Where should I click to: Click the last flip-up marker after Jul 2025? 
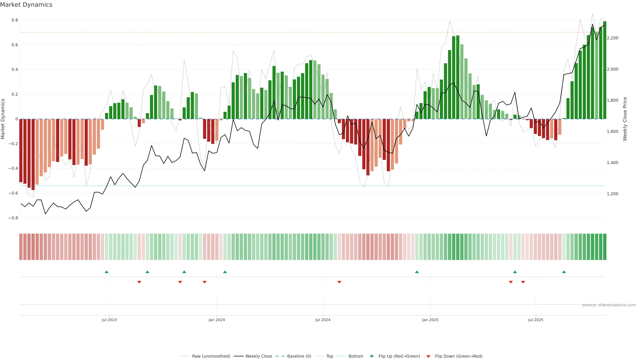tap(564, 272)
